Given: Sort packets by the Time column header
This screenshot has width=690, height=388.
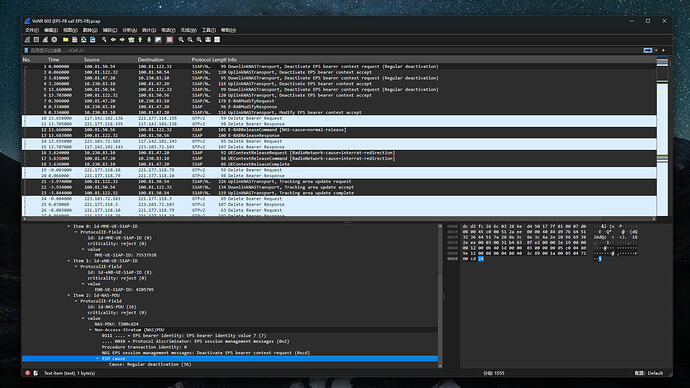Looking at the screenshot, I should point(54,59).
